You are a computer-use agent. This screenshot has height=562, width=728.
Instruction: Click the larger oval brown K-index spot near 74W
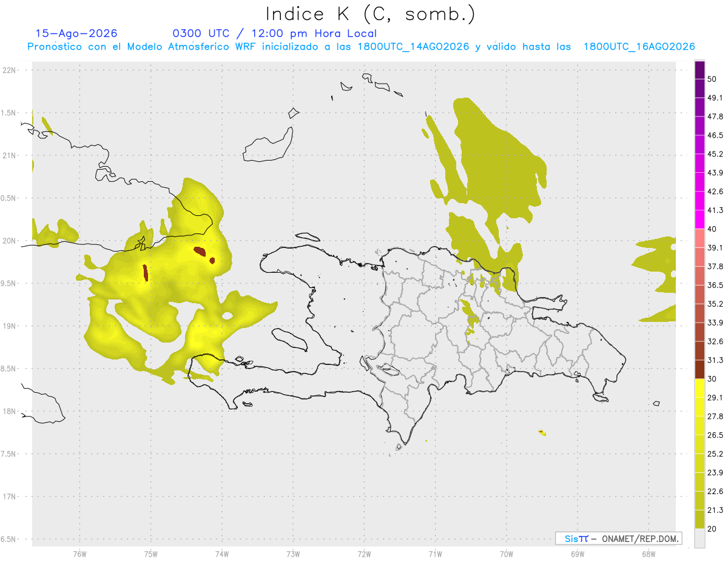click(200, 250)
